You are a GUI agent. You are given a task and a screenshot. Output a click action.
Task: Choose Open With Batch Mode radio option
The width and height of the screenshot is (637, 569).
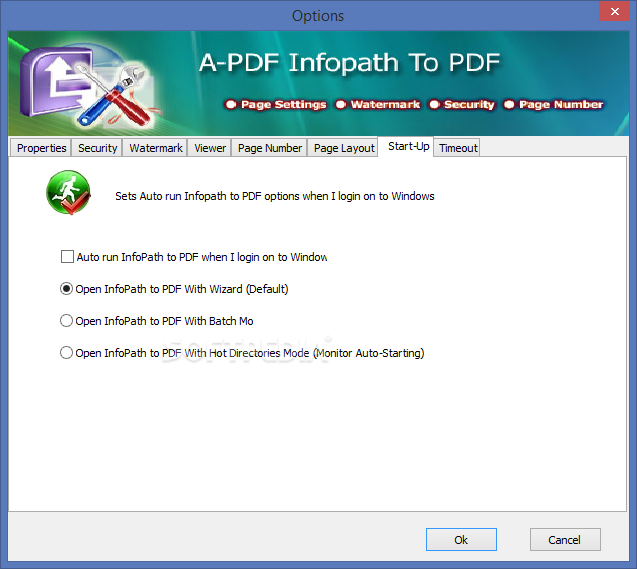coord(66,321)
